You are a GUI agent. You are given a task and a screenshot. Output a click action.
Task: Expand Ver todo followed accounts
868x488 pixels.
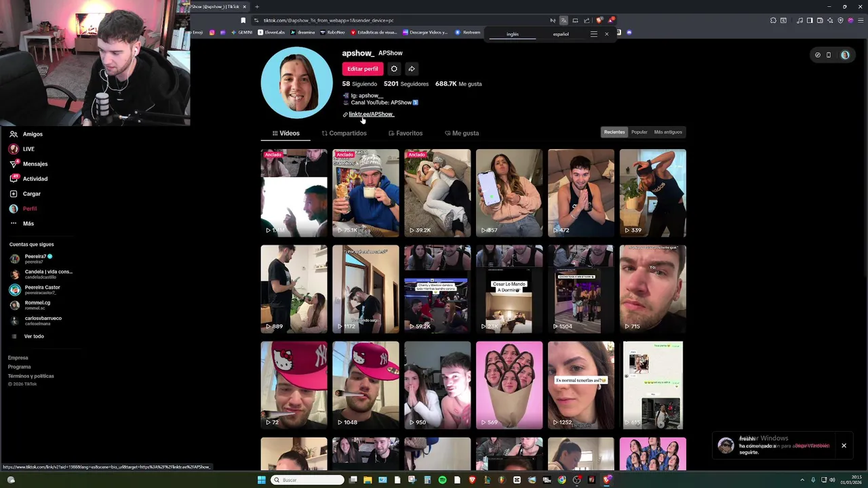(28, 336)
